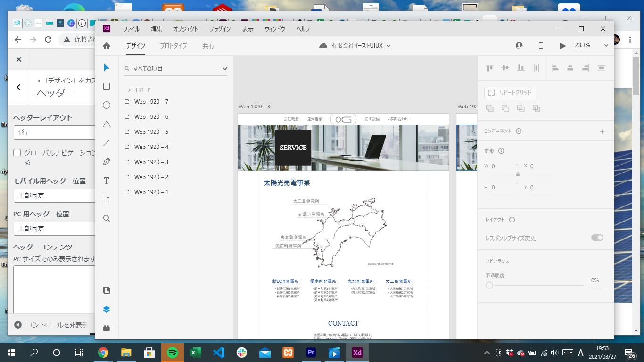The height and width of the screenshot is (362, 644).
Task: Click align middle vertically icon
Action: [505, 68]
